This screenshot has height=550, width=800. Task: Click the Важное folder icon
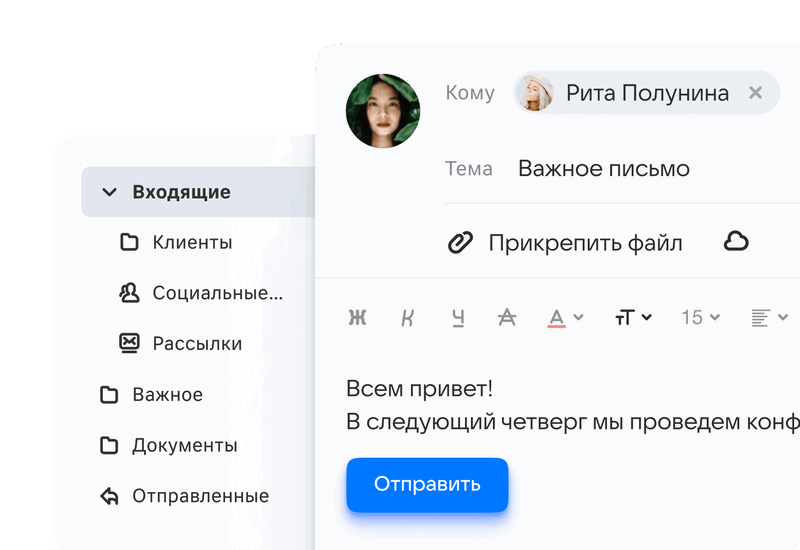point(109,394)
